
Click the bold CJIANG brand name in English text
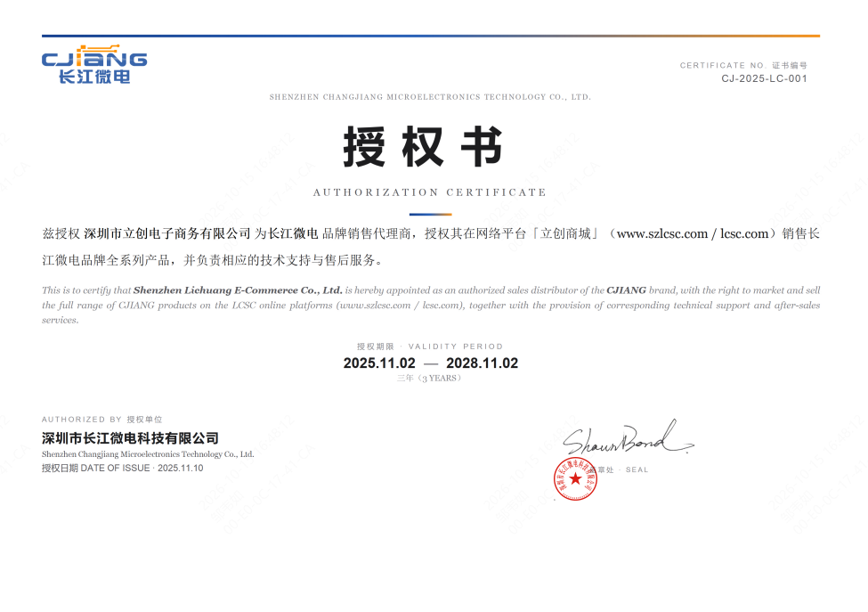pos(626,290)
